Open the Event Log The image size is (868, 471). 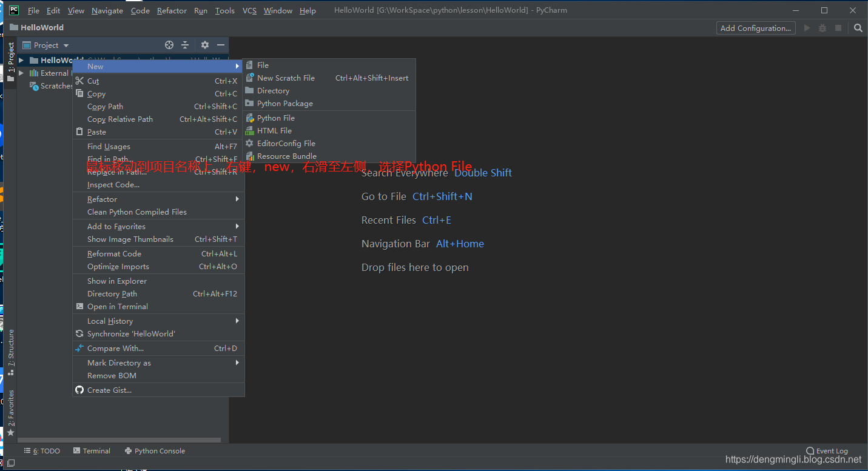(827, 451)
